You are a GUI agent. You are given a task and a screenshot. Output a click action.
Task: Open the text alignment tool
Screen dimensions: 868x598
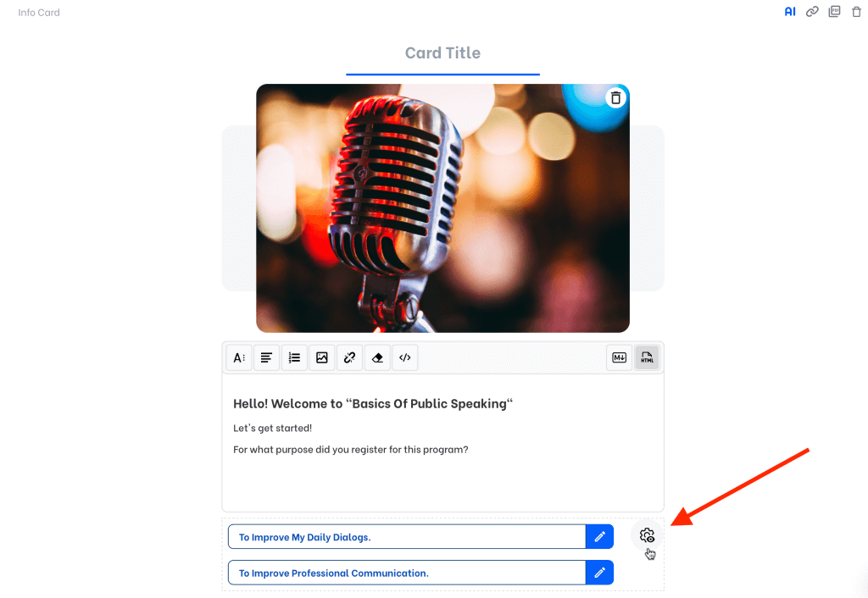[x=266, y=357]
